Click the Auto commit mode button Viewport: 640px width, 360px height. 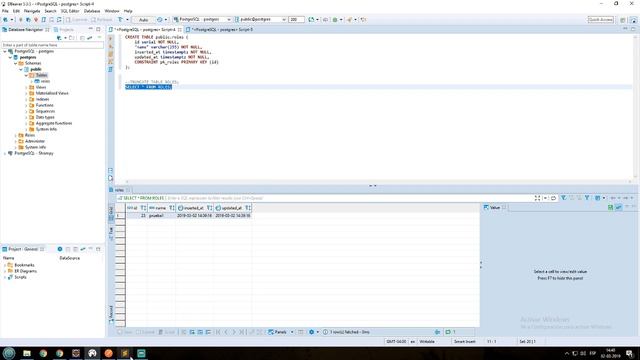[143, 20]
